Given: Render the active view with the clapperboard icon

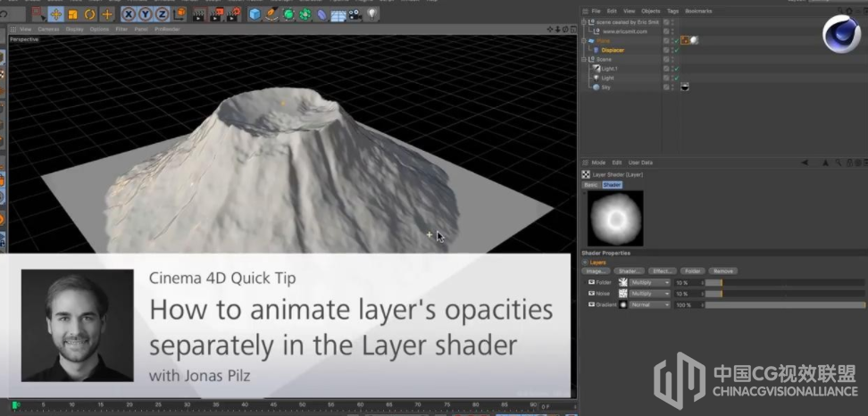Looking at the screenshot, I should pyautogui.click(x=199, y=14).
